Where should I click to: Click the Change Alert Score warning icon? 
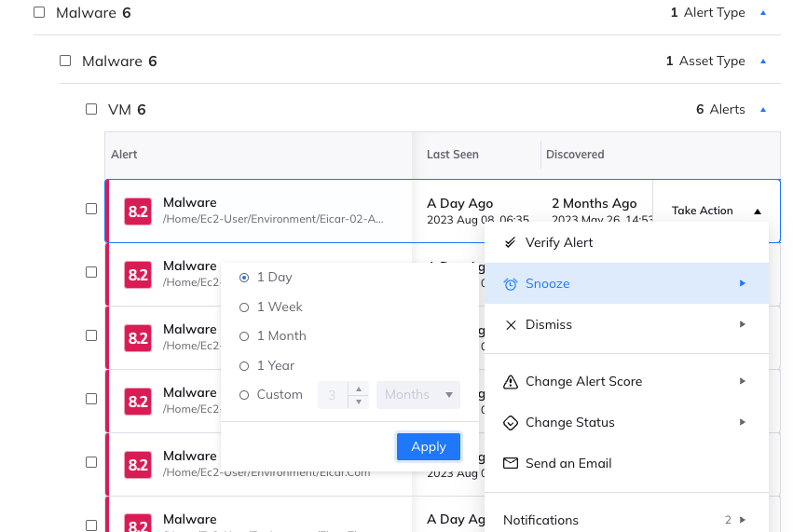(x=510, y=382)
